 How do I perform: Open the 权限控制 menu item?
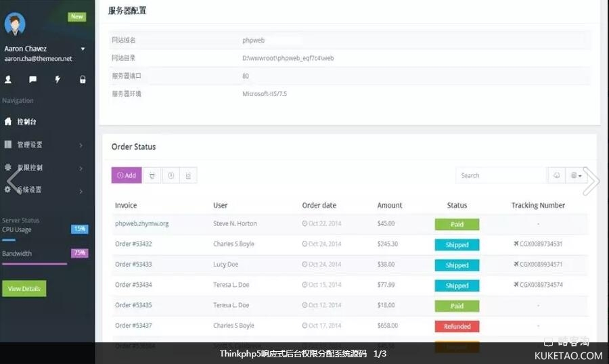pyautogui.click(x=30, y=167)
